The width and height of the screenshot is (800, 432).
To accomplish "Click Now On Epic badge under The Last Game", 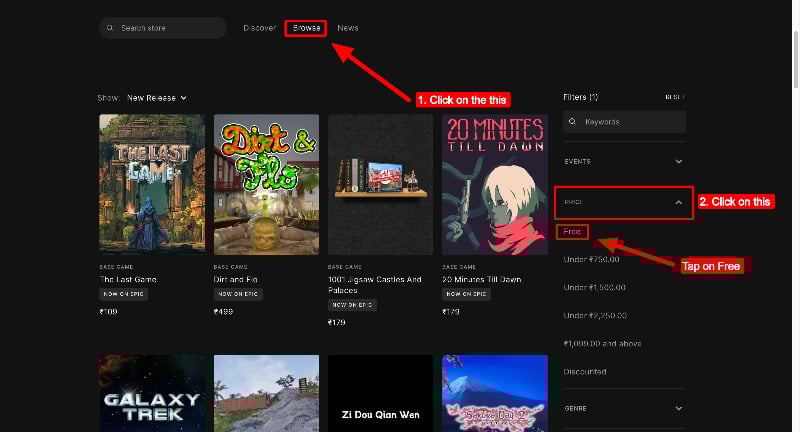I will 123,294.
